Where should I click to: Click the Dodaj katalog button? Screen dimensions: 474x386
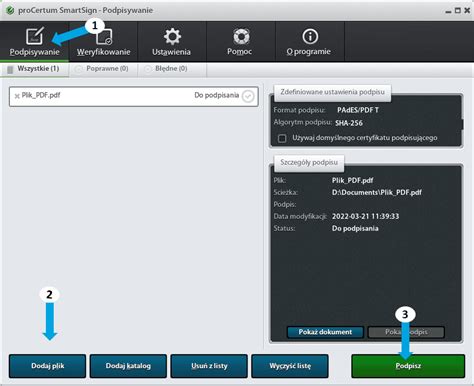pyautogui.click(x=128, y=366)
